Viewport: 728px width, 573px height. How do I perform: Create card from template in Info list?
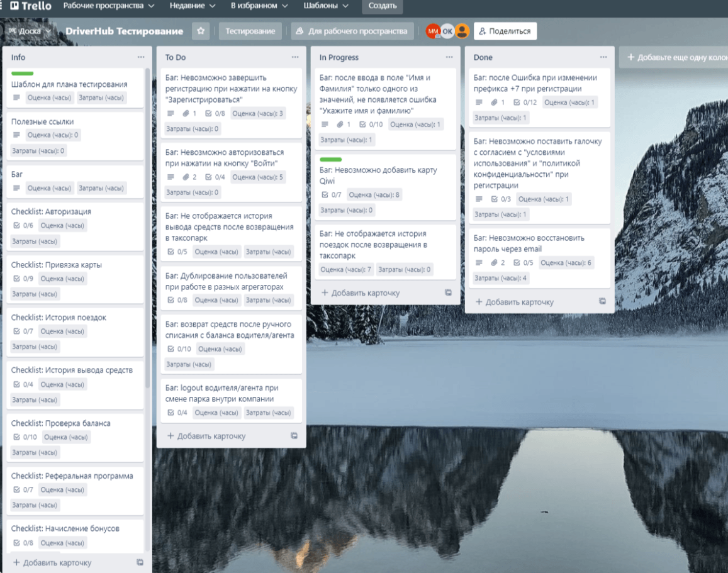[140, 562]
